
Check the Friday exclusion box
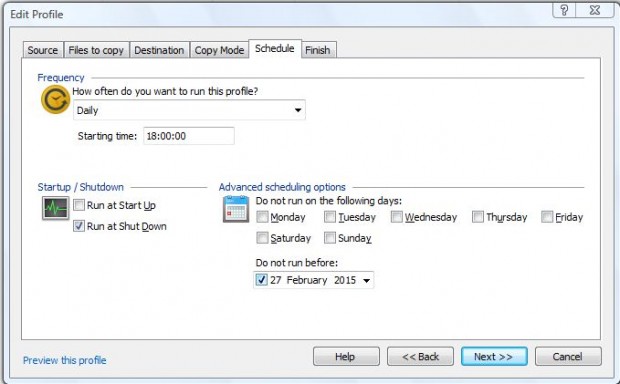point(547,217)
